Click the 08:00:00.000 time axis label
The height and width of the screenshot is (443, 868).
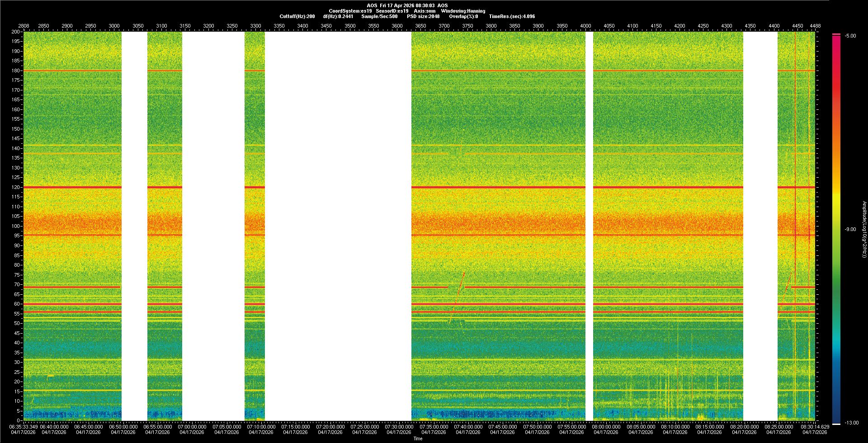(606, 426)
